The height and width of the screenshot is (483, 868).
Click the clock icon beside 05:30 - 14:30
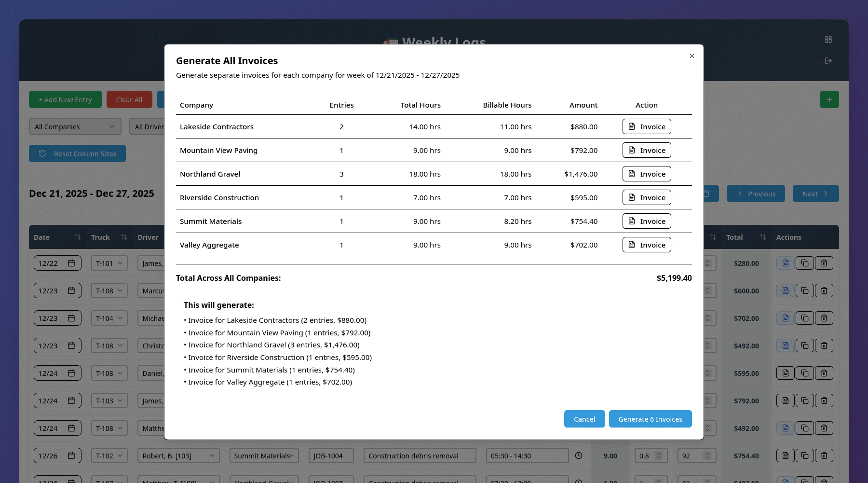pyautogui.click(x=579, y=455)
